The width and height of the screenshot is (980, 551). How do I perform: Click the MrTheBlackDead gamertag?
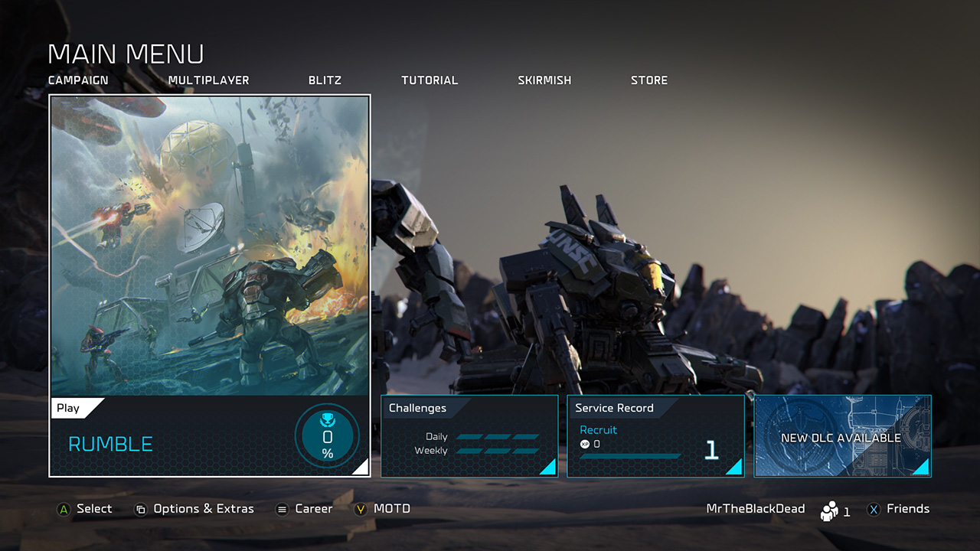[756, 509]
